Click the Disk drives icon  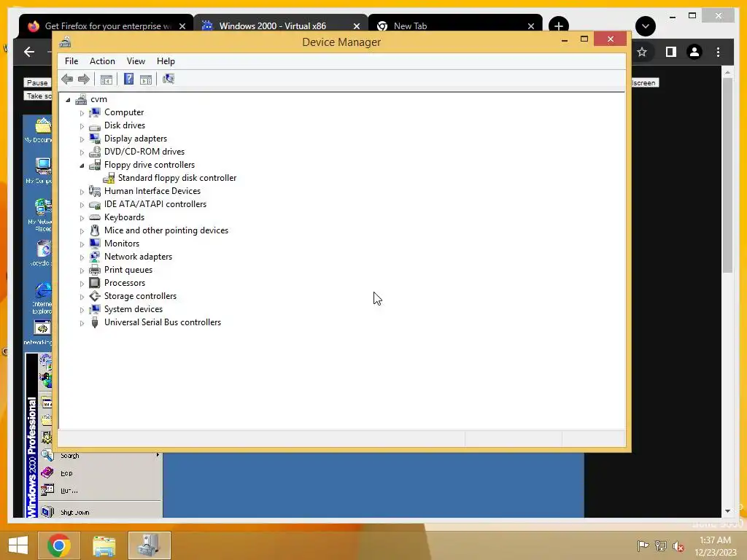click(x=95, y=125)
